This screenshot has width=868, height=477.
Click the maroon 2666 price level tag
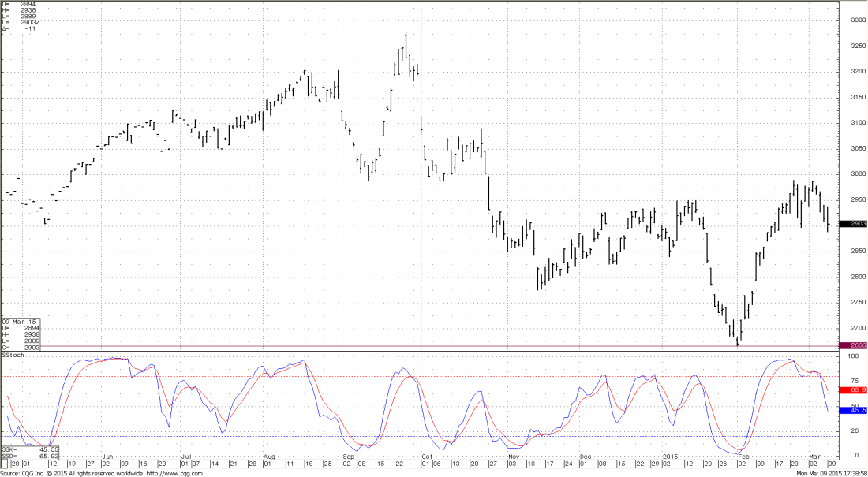click(x=852, y=345)
